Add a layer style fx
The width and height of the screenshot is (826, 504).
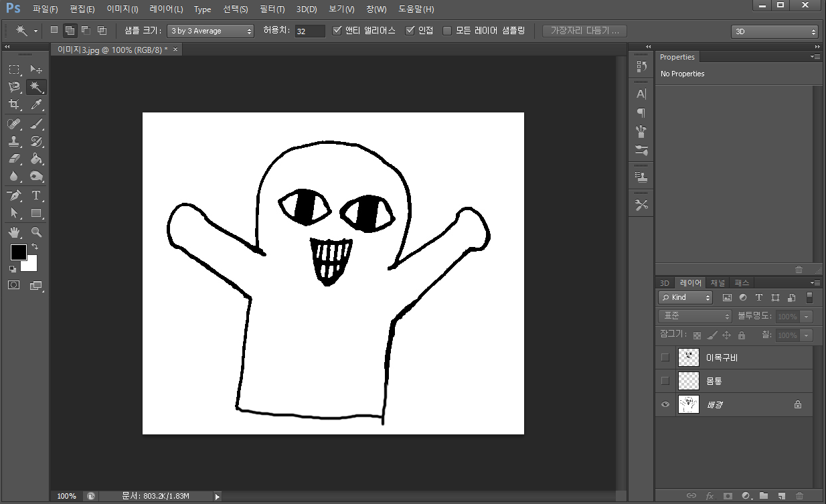(710, 496)
